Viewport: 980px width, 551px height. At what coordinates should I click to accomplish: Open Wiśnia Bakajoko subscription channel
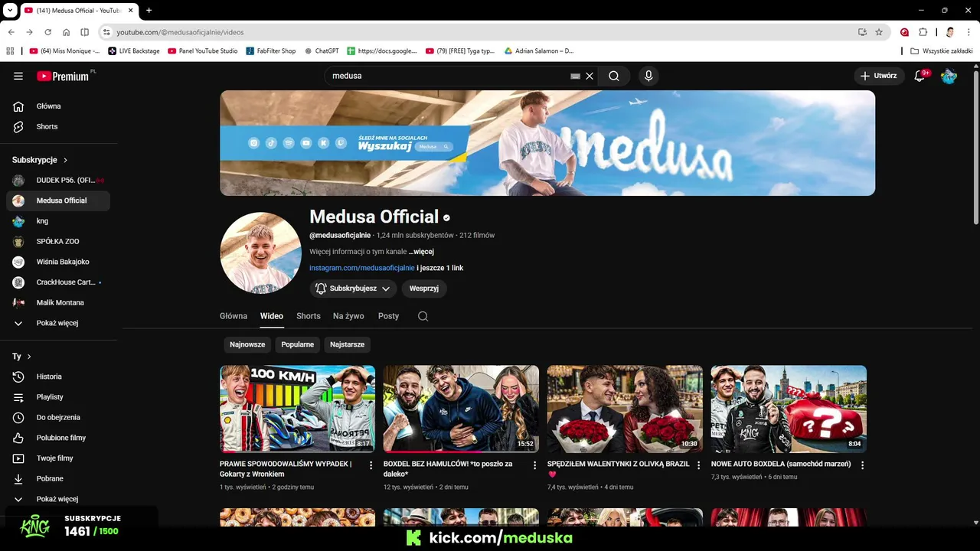(58, 262)
